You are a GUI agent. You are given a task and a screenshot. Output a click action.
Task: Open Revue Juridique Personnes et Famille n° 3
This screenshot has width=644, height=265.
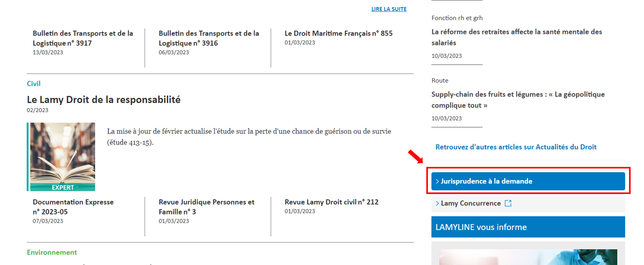tap(206, 207)
